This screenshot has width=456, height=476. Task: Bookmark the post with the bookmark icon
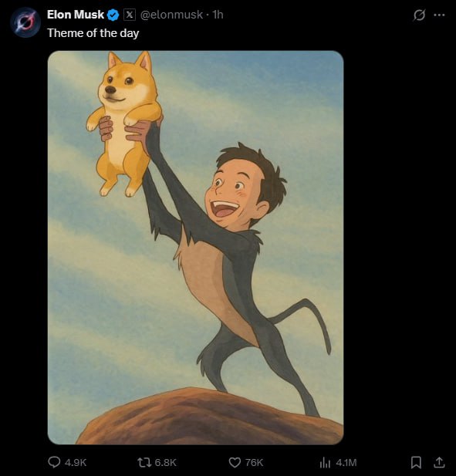click(x=416, y=462)
